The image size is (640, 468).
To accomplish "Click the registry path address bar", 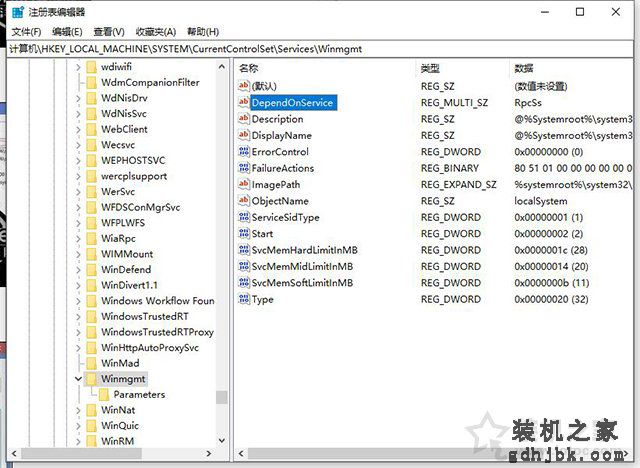I will pyautogui.click(x=320, y=49).
